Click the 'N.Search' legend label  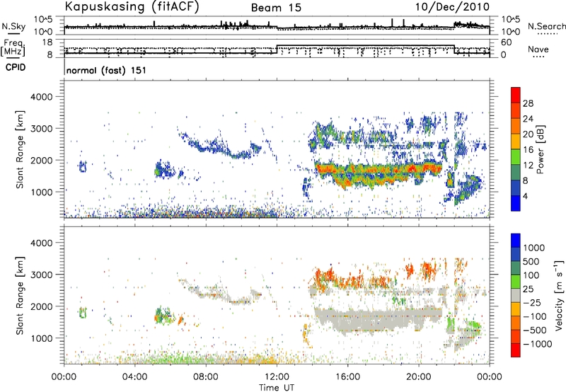547,26
